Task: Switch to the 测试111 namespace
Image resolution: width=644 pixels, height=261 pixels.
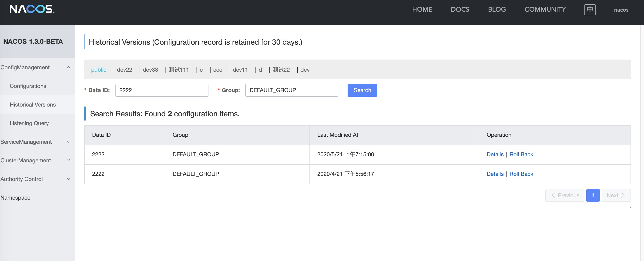Action: (x=178, y=70)
